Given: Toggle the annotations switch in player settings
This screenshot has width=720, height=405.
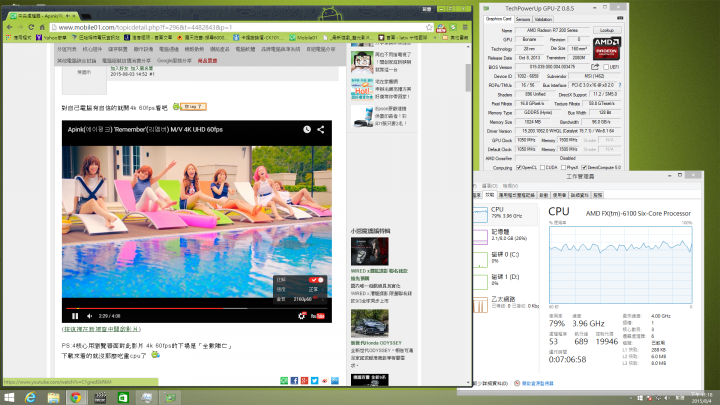Looking at the screenshot, I should point(315,280).
